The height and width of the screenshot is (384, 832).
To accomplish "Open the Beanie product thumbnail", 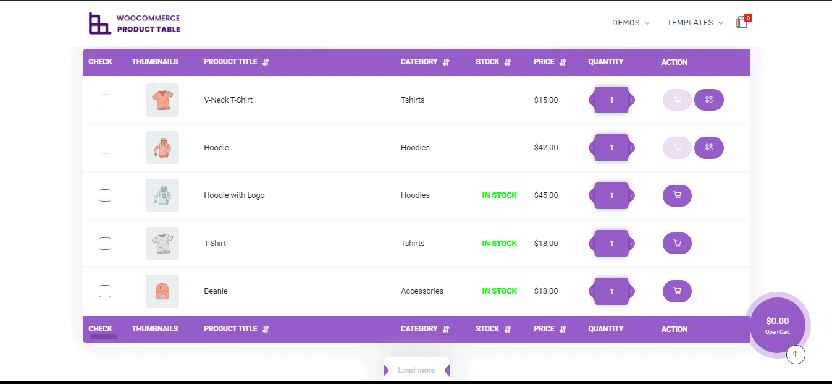I will 162,291.
